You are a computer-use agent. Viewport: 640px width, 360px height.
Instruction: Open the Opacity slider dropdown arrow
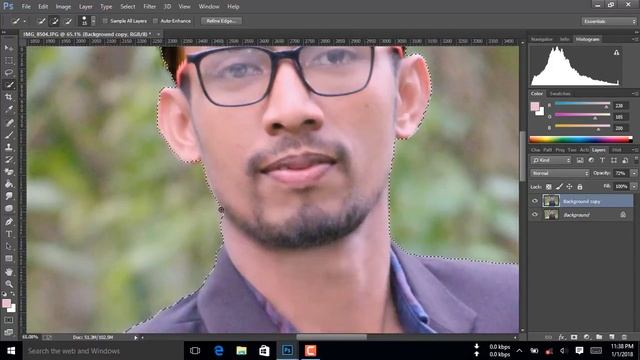(x=634, y=173)
